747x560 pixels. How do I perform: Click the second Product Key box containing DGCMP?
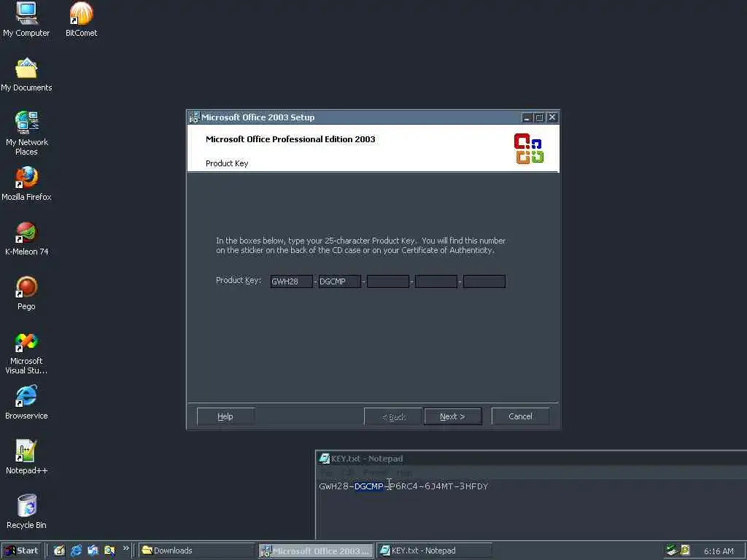pos(340,281)
